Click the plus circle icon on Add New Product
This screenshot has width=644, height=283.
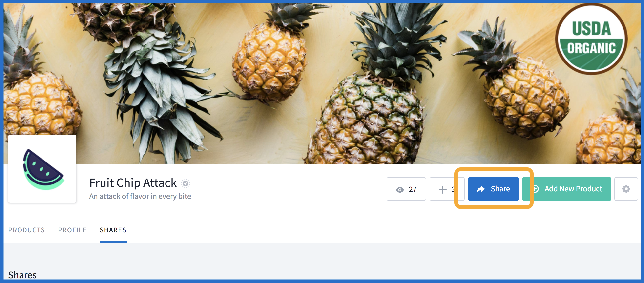tap(536, 189)
